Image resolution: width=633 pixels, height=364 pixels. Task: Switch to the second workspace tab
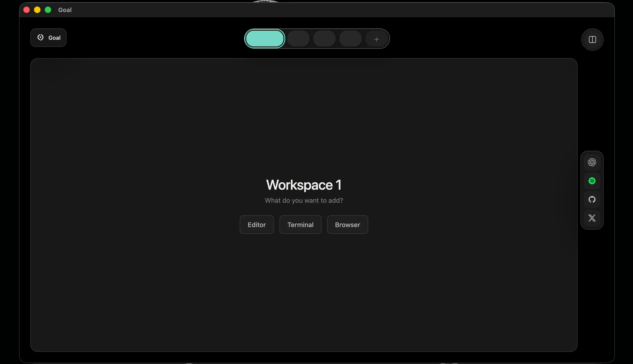coord(298,39)
